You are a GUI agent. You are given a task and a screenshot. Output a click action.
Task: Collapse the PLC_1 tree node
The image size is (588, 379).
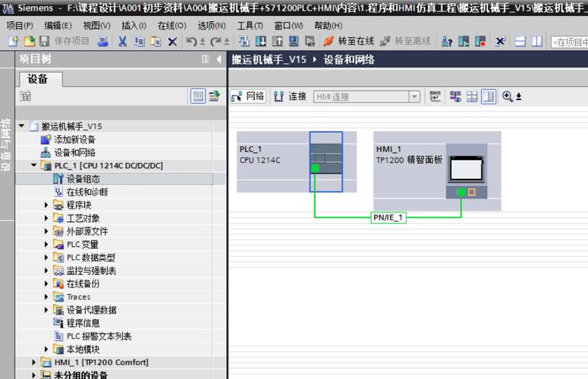pos(33,165)
